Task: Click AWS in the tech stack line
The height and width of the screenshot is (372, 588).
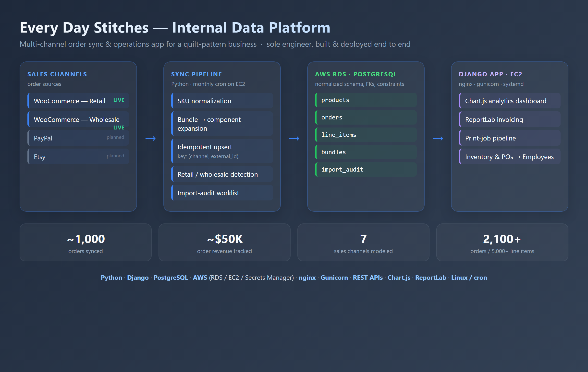Action: (x=200, y=278)
